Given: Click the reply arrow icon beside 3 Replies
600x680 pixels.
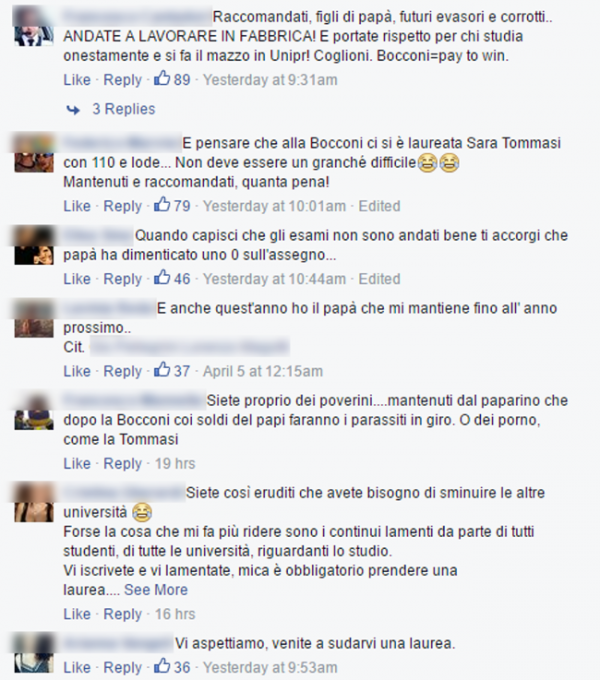Looking at the screenshot, I should (x=73, y=110).
